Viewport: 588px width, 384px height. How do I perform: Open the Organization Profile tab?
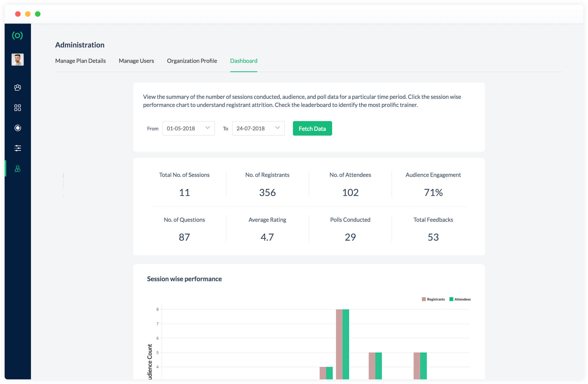point(192,61)
